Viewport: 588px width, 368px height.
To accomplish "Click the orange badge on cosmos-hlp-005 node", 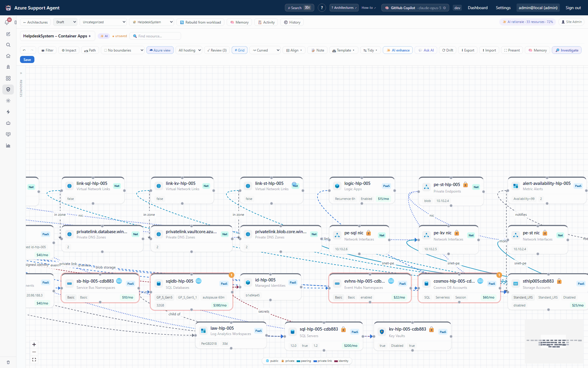I will [x=499, y=275].
